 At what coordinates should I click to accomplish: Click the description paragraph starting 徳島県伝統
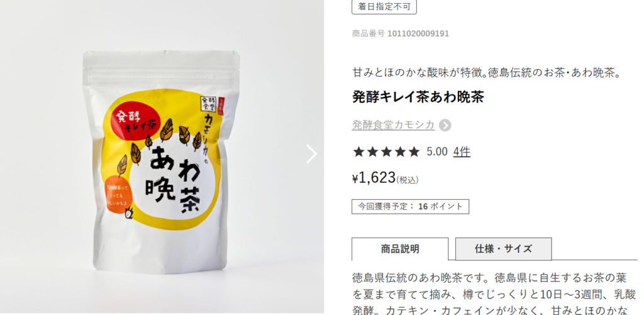click(x=494, y=294)
